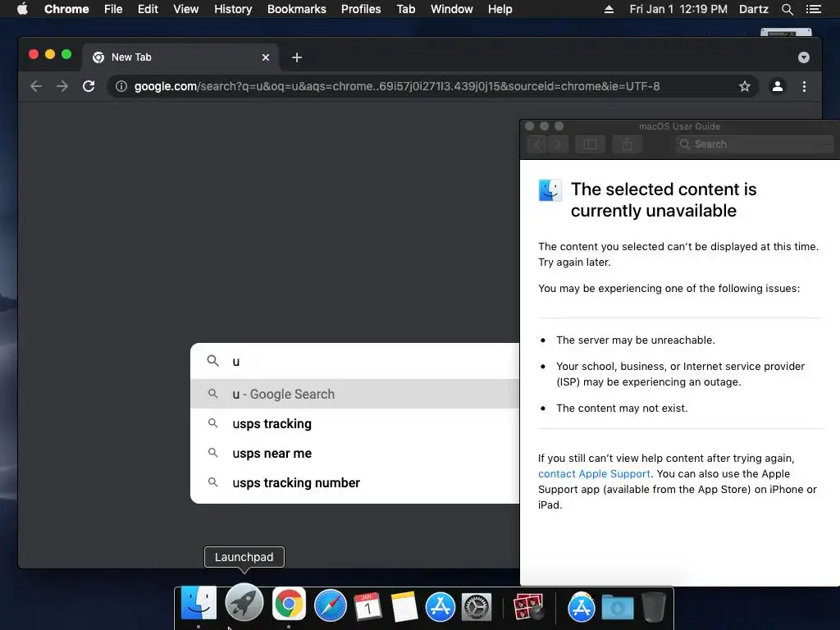Open System Preferences from the Dock
Screen dimensions: 840x630
(x=477, y=607)
